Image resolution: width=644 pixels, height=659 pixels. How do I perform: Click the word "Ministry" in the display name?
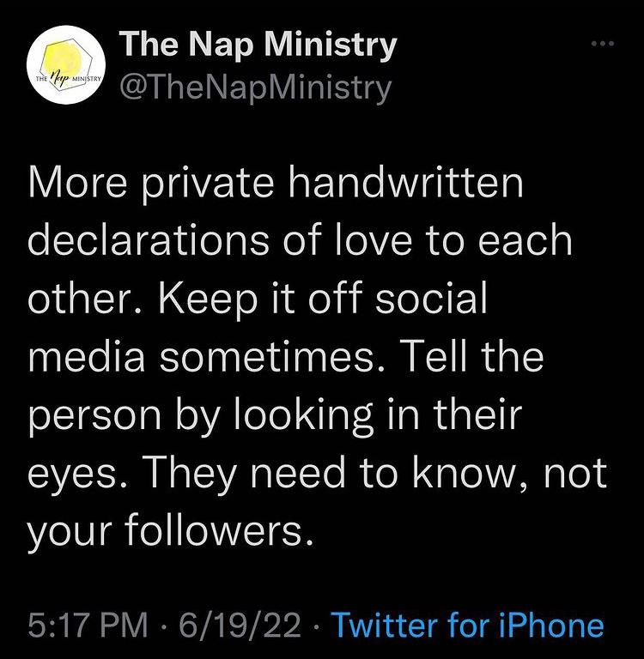331,45
